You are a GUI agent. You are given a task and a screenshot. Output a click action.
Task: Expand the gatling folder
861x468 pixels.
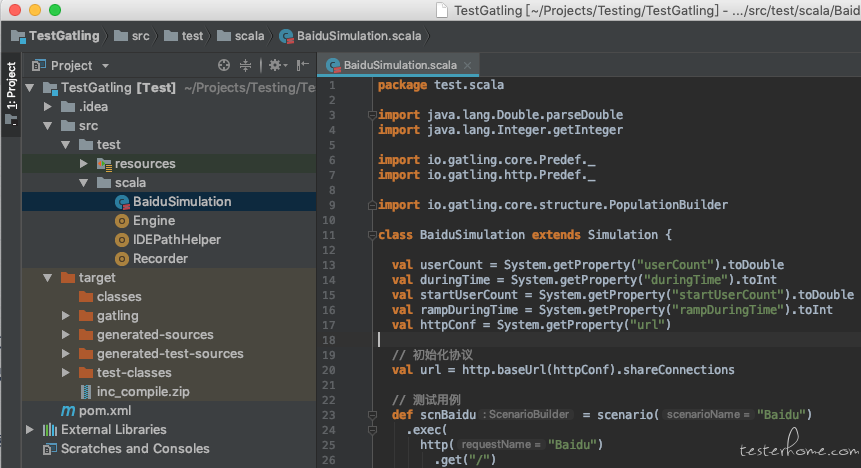(x=66, y=316)
